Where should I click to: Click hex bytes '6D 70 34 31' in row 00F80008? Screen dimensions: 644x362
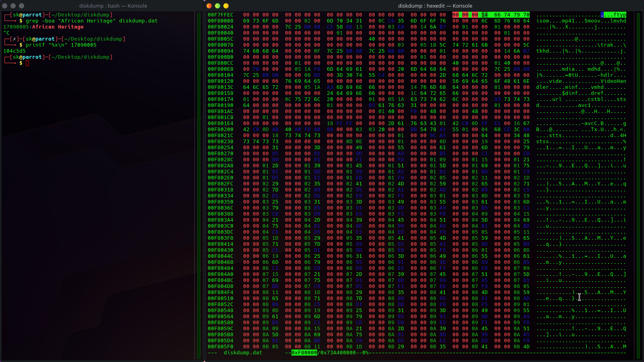click(345, 21)
